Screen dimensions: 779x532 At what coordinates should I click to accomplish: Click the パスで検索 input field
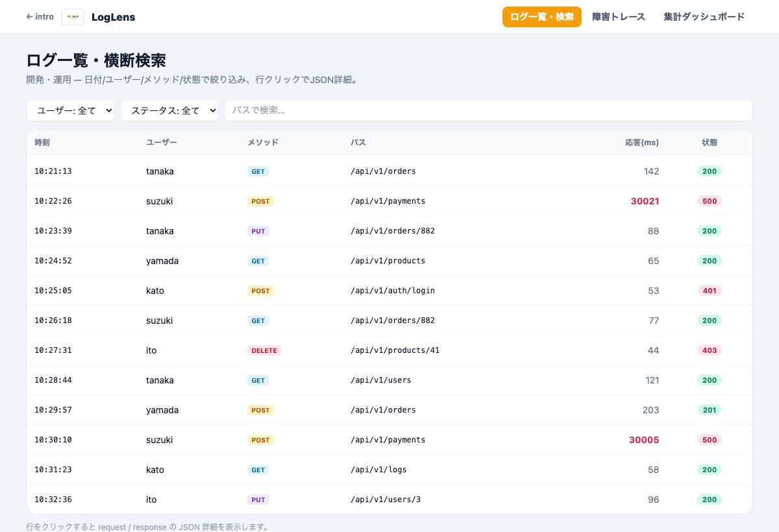[x=488, y=110]
